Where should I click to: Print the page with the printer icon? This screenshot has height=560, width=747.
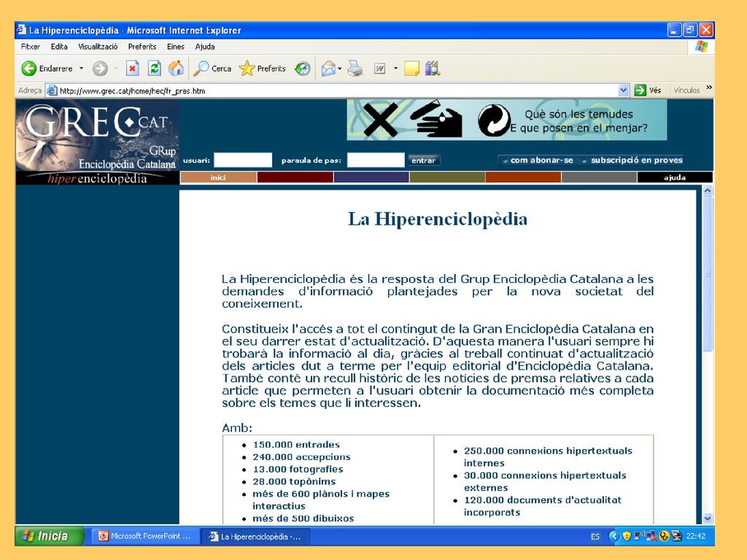coord(355,69)
